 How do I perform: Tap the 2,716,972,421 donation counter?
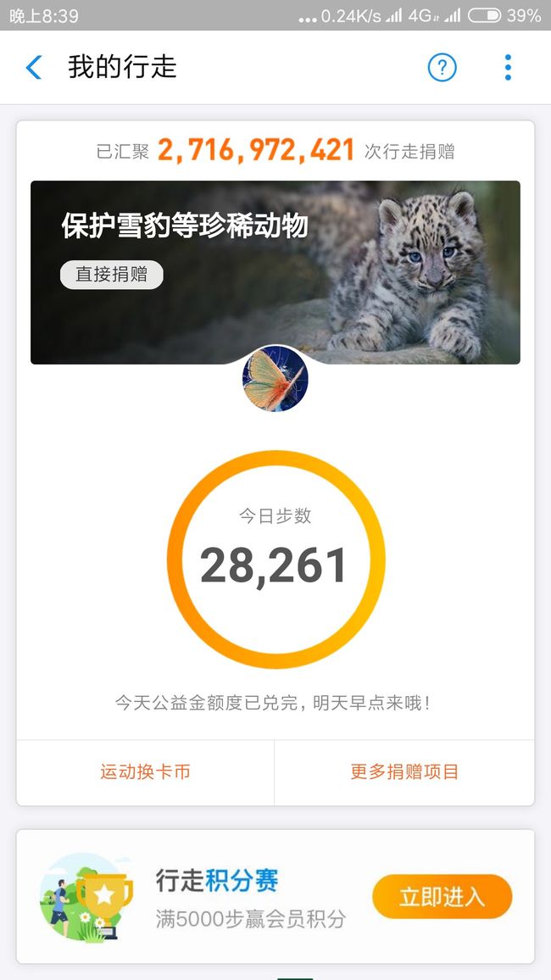(255, 151)
